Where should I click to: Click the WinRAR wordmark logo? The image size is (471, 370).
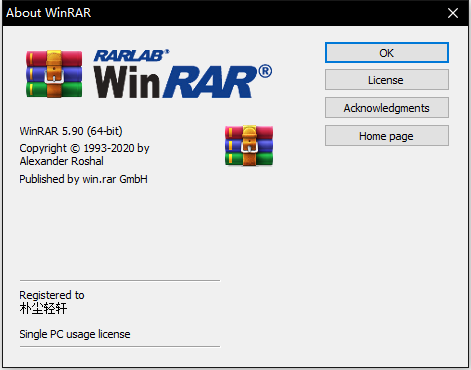tap(182, 82)
